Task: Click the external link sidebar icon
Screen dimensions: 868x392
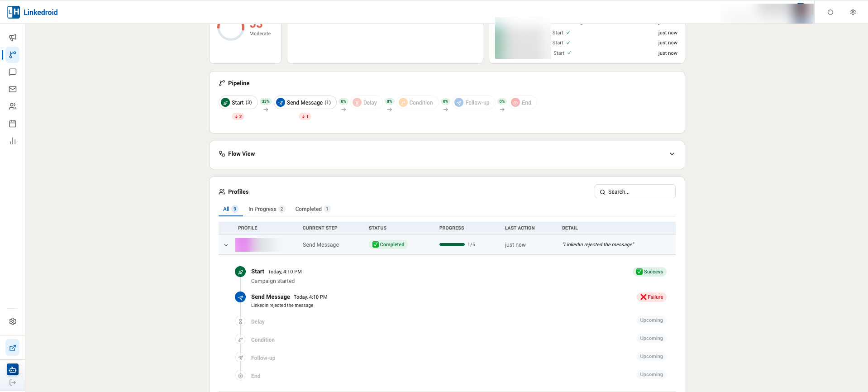Action: [13, 348]
